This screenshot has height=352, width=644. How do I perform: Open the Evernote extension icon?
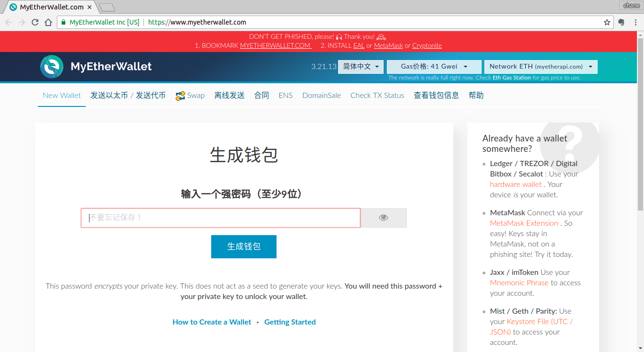pos(622,22)
